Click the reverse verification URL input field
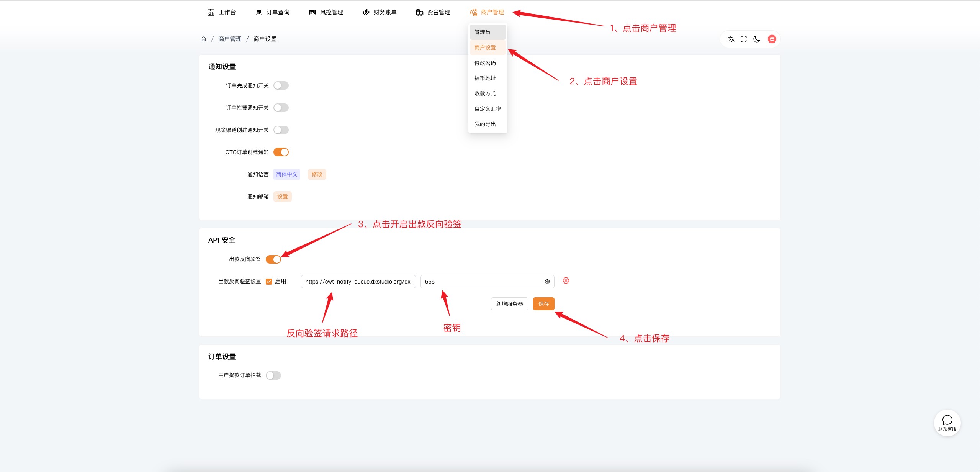 pos(358,282)
